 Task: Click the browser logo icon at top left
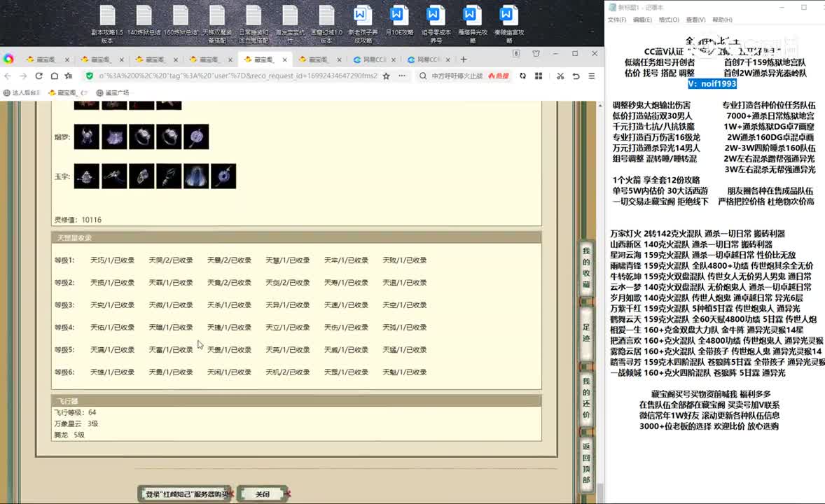tap(8, 59)
